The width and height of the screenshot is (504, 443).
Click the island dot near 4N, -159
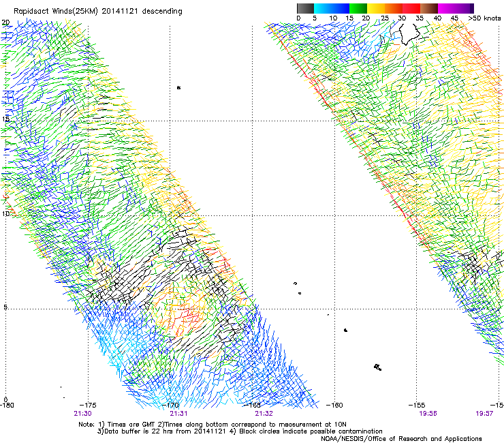[x=345, y=330]
